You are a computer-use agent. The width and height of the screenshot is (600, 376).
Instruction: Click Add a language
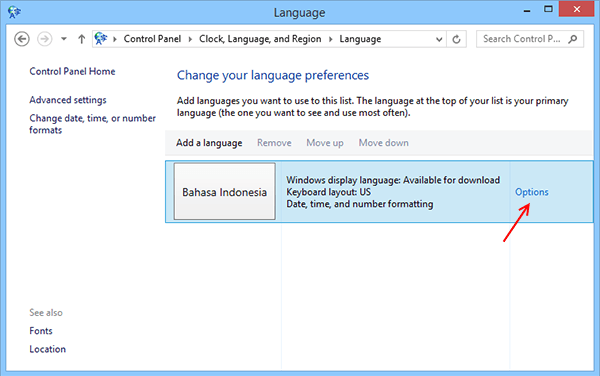point(209,143)
